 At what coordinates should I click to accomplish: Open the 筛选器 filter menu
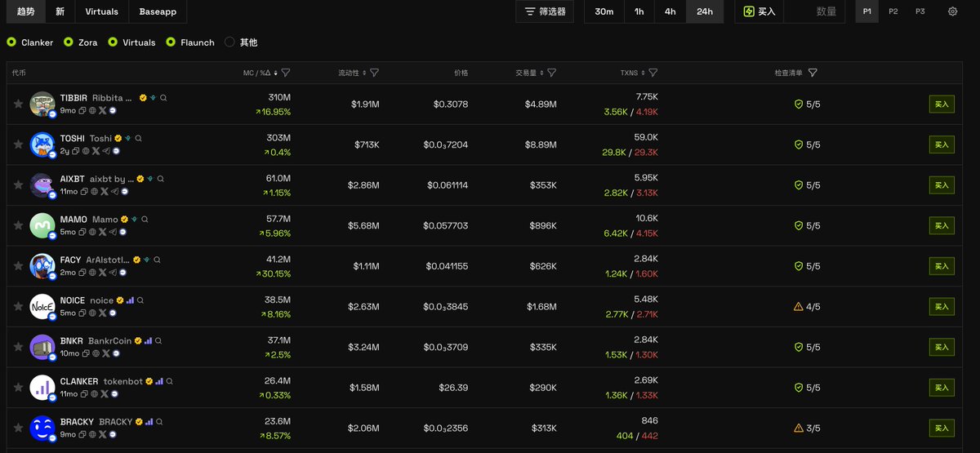(545, 11)
